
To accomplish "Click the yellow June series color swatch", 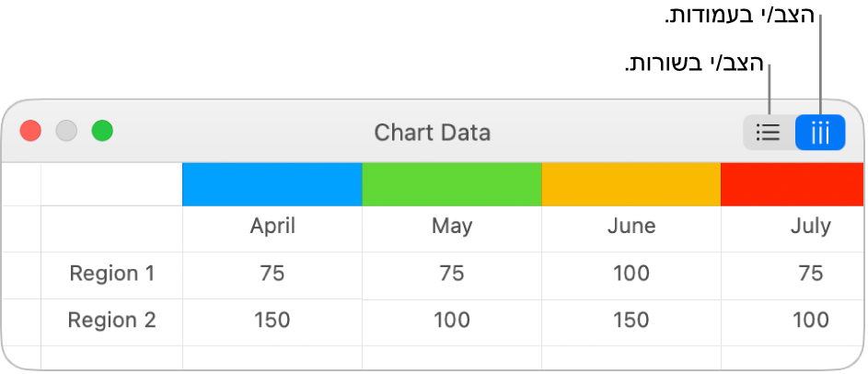I will click(x=631, y=184).
